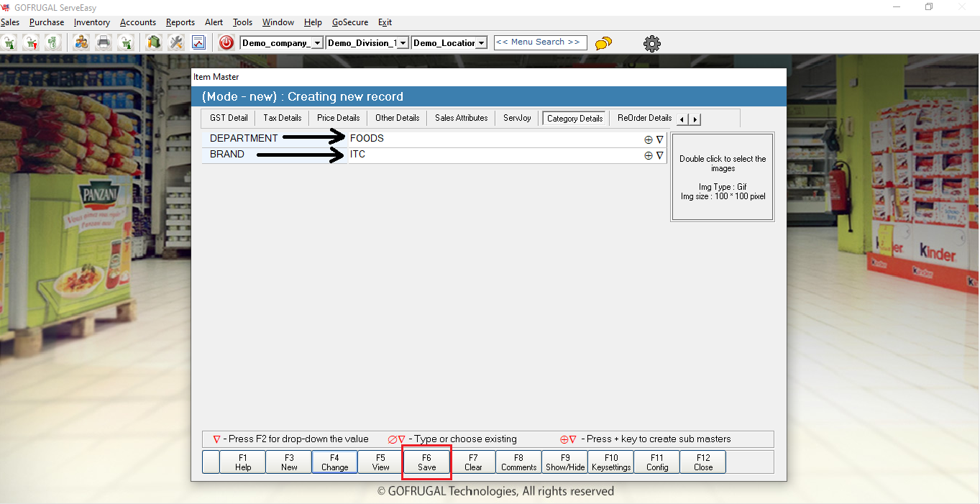The height and width of the screenshot is (504, 980).
Task: Click plus-circle icon in BRAND row
Action: (x=648, y=155)
